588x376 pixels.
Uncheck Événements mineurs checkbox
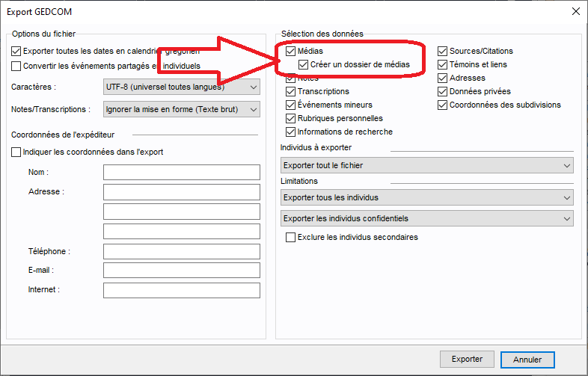pos(292,105)
